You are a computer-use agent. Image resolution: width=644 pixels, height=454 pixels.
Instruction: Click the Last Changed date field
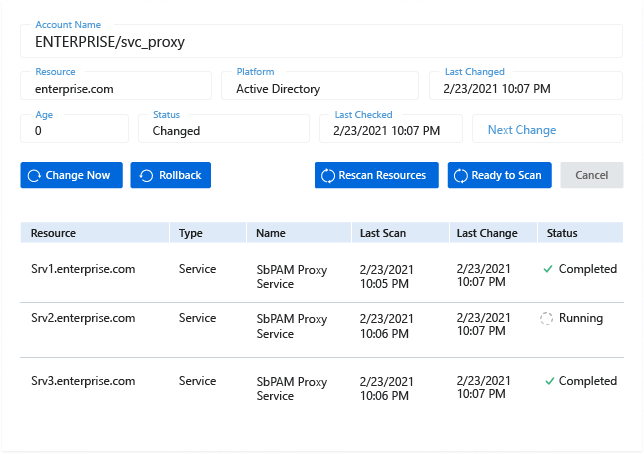point(526,85)
